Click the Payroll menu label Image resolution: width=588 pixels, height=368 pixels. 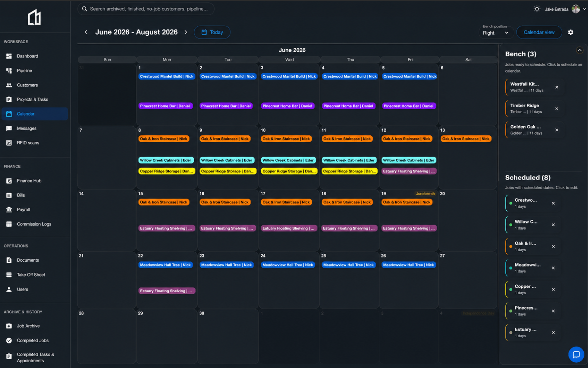coord(24,210)
